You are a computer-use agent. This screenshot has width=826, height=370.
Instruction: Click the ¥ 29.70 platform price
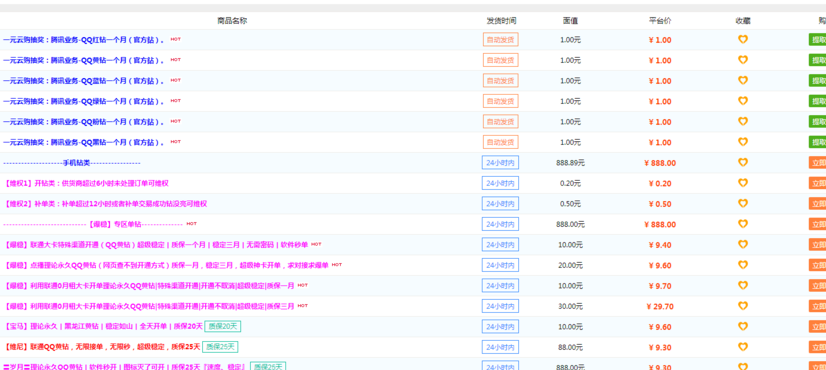tap(660, 306)
